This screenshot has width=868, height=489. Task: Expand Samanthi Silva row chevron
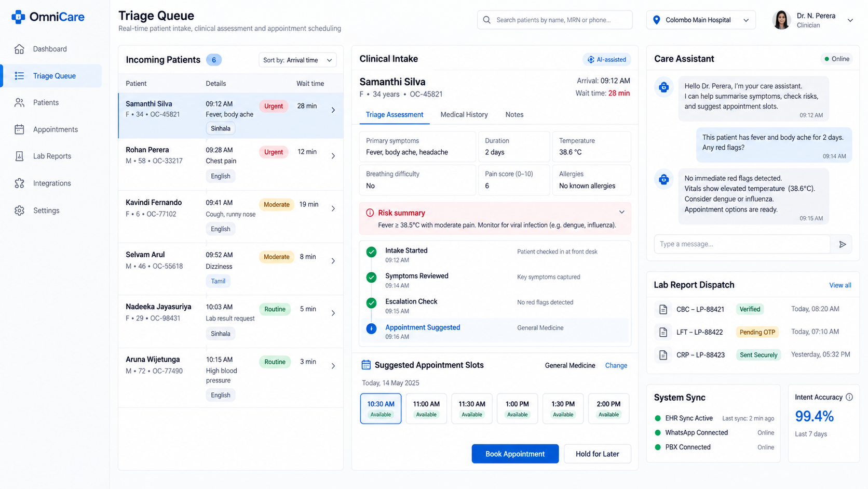click(333, 110)
